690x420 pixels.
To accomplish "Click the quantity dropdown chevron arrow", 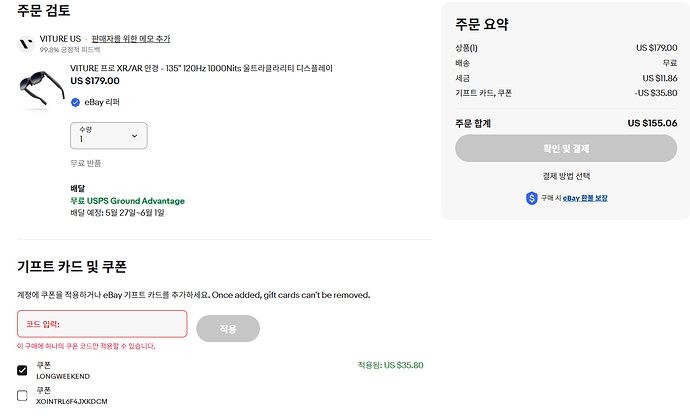I will pyautogui.click(x=134, y=136).
